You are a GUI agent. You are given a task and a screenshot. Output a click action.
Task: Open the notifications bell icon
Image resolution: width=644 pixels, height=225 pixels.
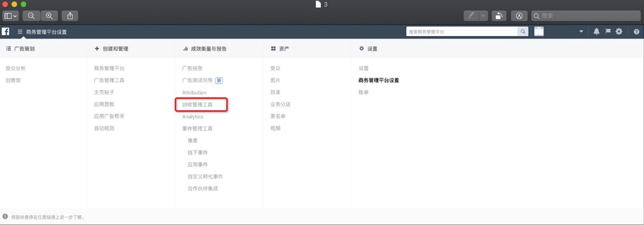(596, 31)
